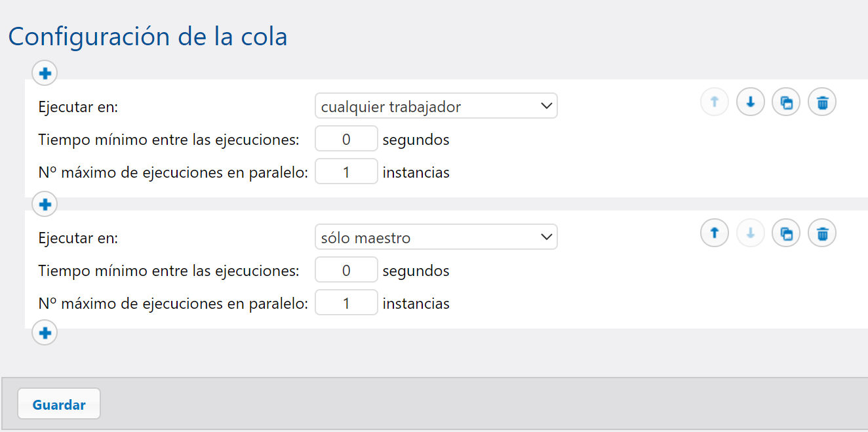This screenshot has height=432, width=868.
Task: Duplicate the 'cualquier trabajador' block
Action: click(x=786, y=103)
